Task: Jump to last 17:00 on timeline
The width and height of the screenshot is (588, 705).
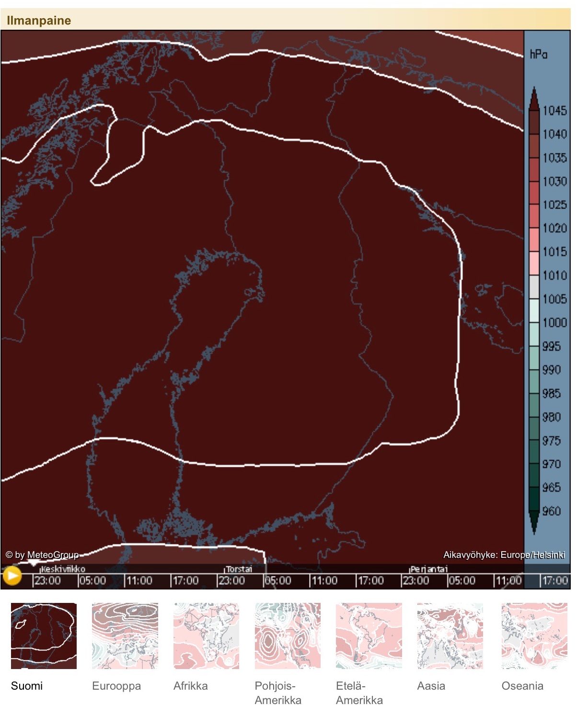Action: point(555,580)
